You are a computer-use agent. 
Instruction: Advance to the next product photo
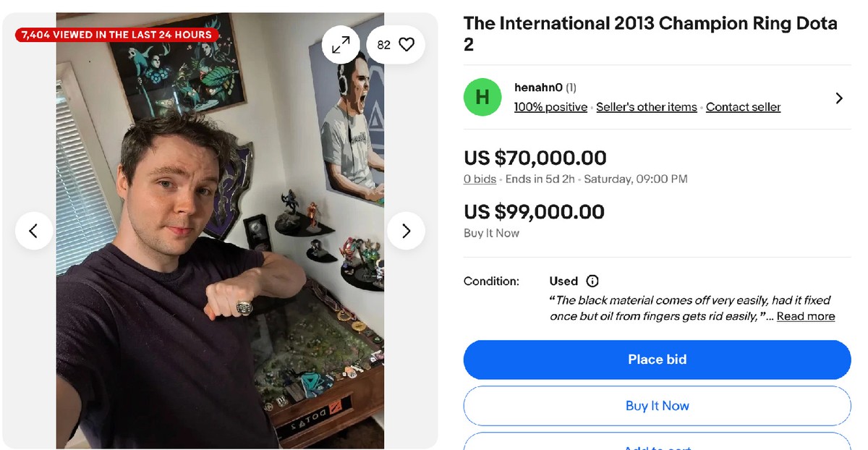[406, 231]
